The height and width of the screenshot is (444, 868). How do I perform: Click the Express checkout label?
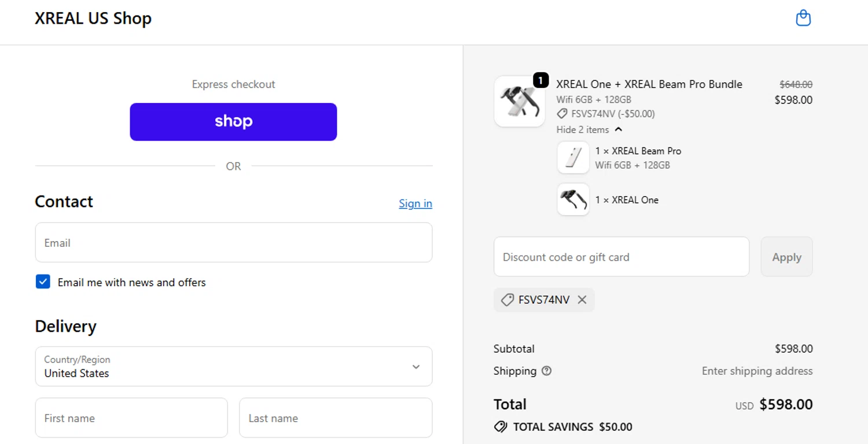point(233,84)
